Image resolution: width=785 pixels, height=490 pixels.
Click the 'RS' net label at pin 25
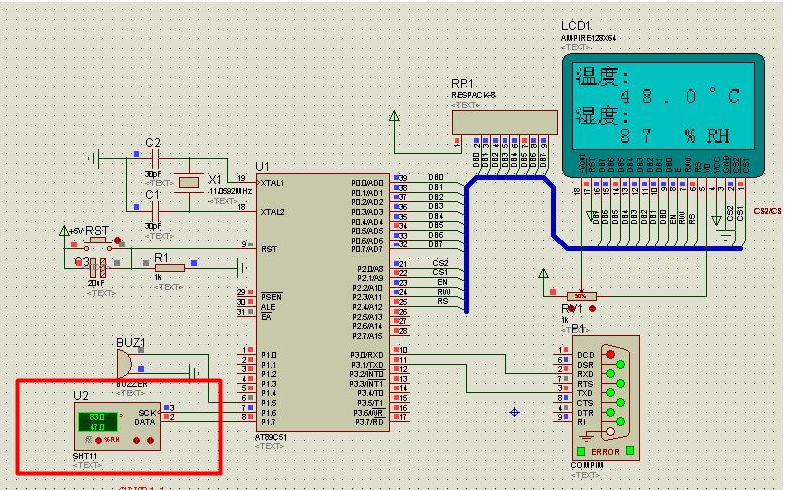point(443,301)
